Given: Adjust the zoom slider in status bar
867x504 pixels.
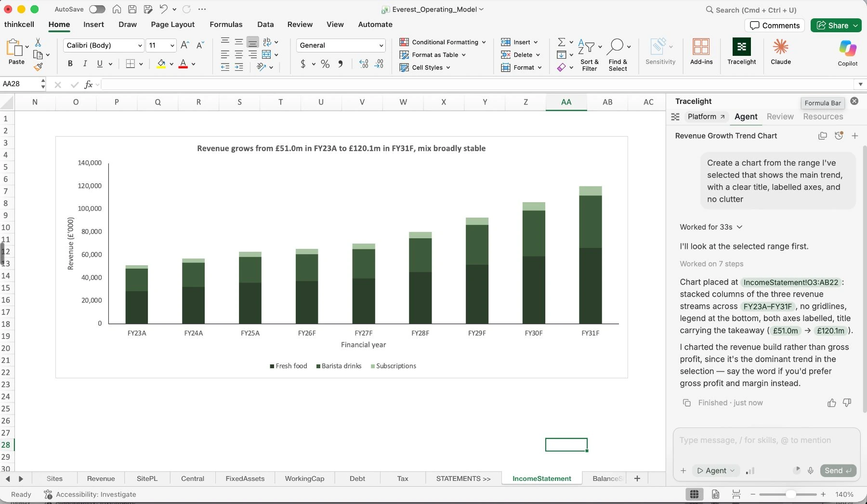Looking at the screenshot, I should [x=790, y=494].
